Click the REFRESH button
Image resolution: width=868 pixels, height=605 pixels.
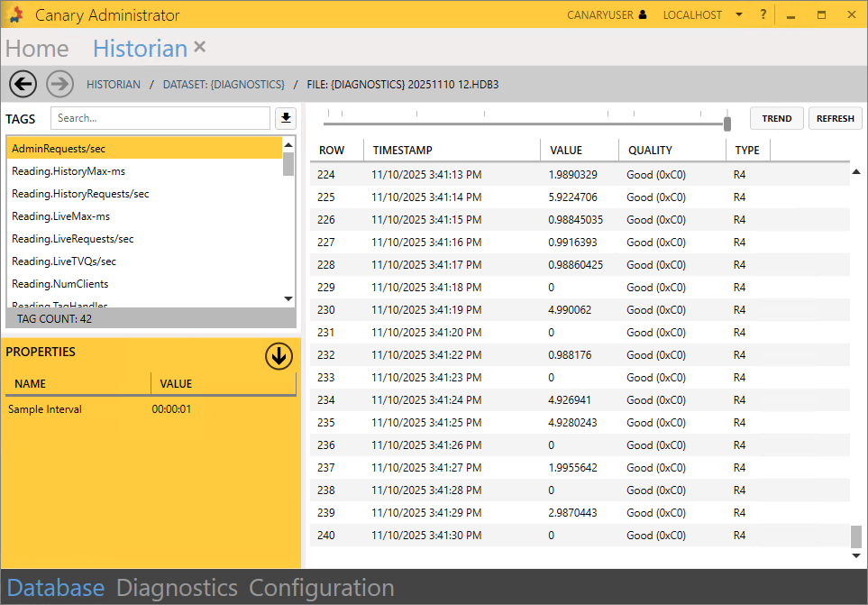(x=835, y=118)
